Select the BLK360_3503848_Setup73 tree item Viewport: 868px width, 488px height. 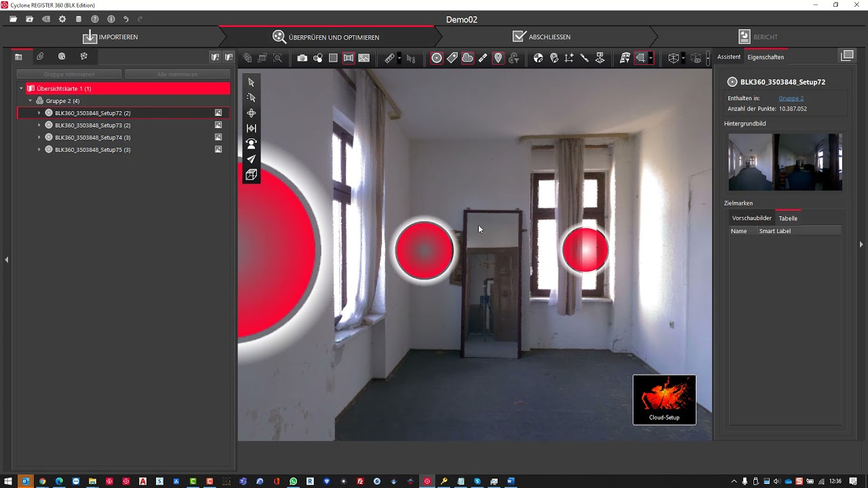tap(93, 125)
